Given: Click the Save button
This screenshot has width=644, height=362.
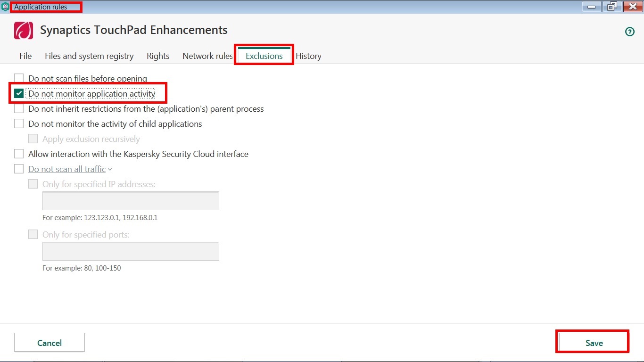Looking at the screenshot, I should pos(594,343).
